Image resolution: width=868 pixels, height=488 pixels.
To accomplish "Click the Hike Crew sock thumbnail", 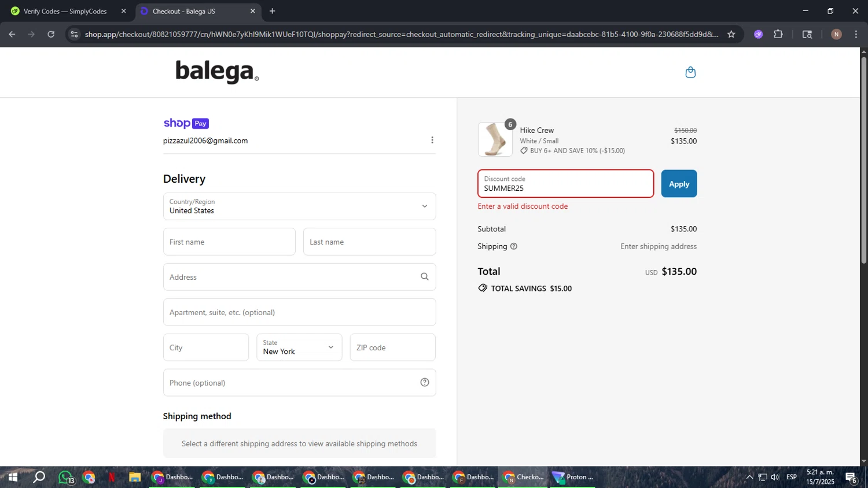I will click(495, 139).
